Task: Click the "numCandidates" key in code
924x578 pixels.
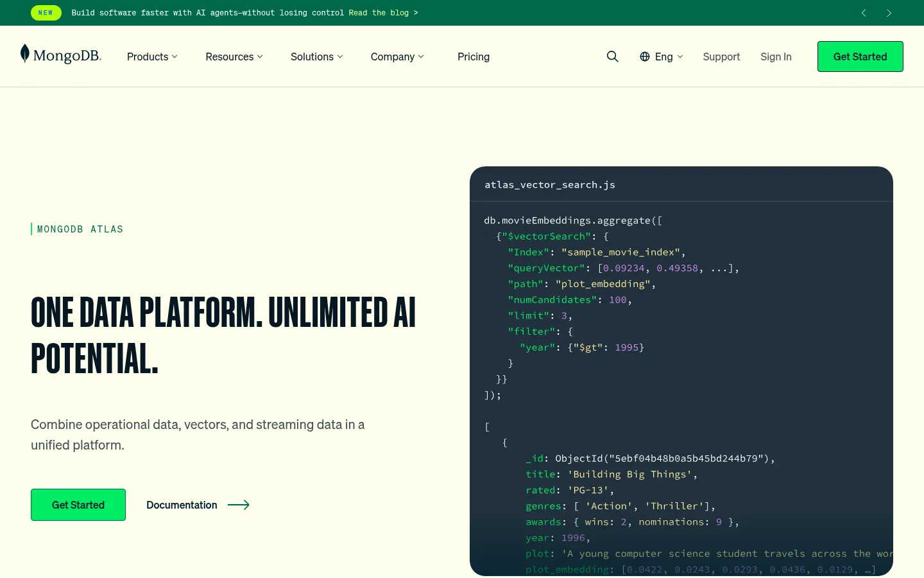Action: coord(552,300)
